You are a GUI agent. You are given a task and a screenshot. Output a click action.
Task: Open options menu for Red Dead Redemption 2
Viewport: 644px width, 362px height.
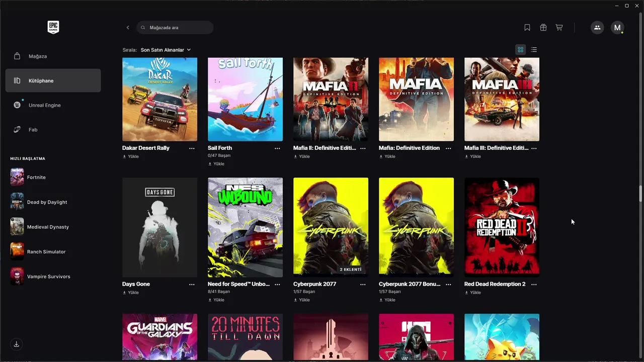tap(534, 284)
